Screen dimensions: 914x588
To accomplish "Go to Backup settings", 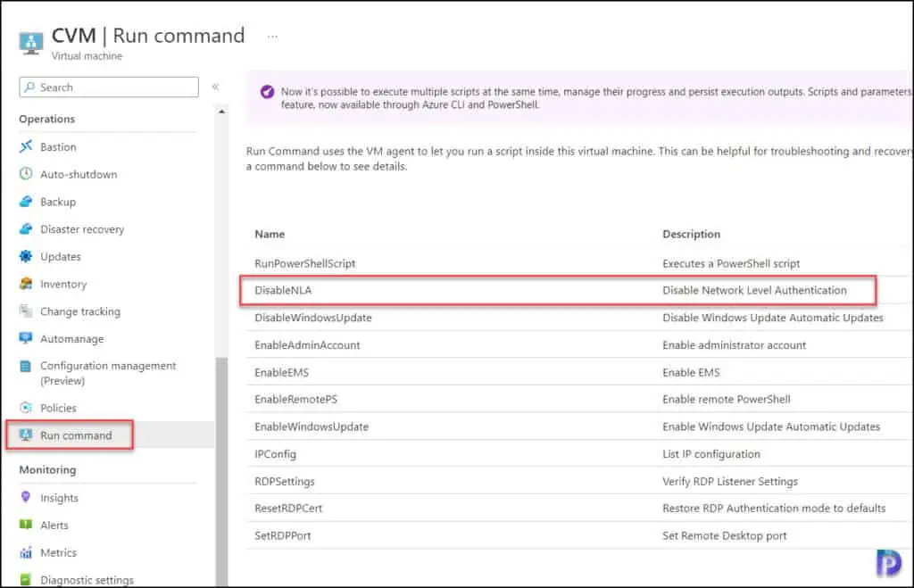I will coord(58,202).
